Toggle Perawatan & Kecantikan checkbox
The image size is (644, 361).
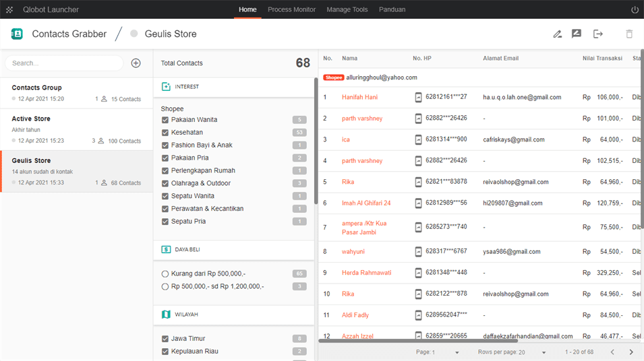[x=165, y=209]
